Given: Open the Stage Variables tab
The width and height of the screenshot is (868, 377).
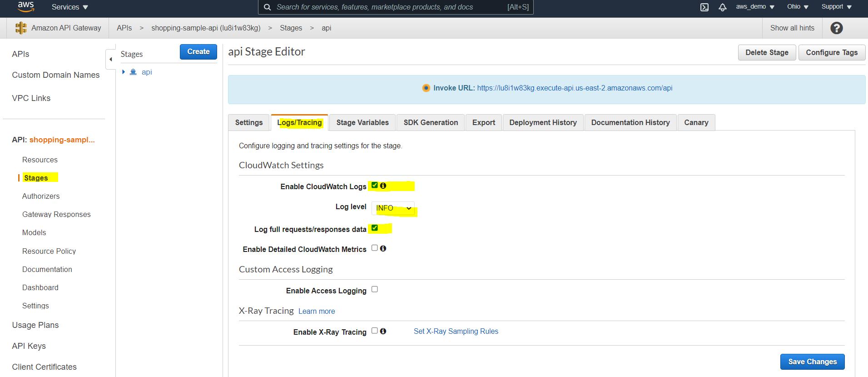Looking at the screenshot, I should pyautogui.click(x=362, y=122).
